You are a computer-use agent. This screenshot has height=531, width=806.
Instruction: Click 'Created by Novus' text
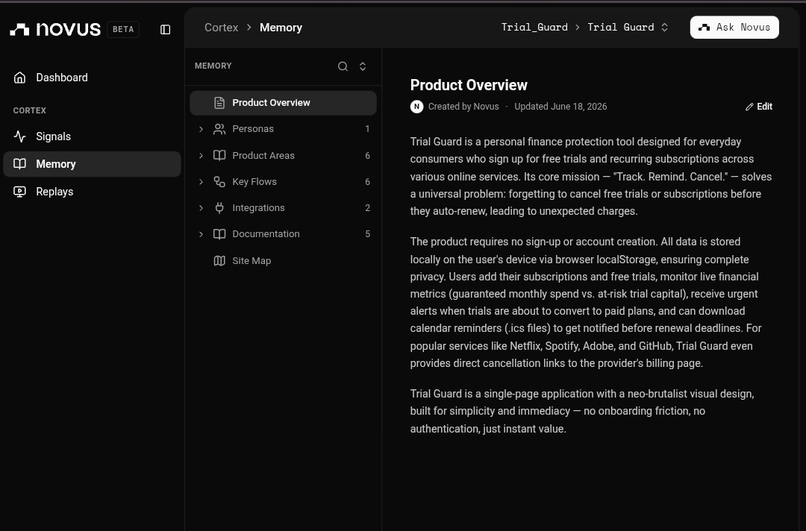463,107
